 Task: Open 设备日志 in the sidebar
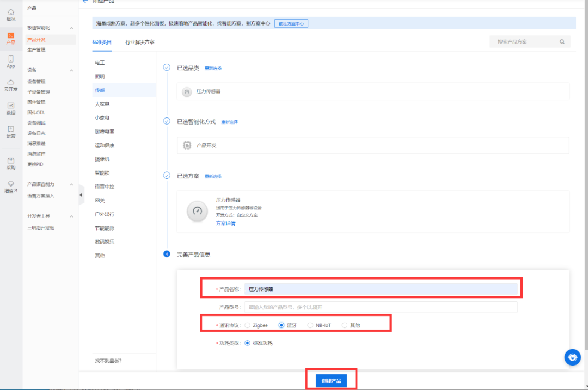point(36,133)
